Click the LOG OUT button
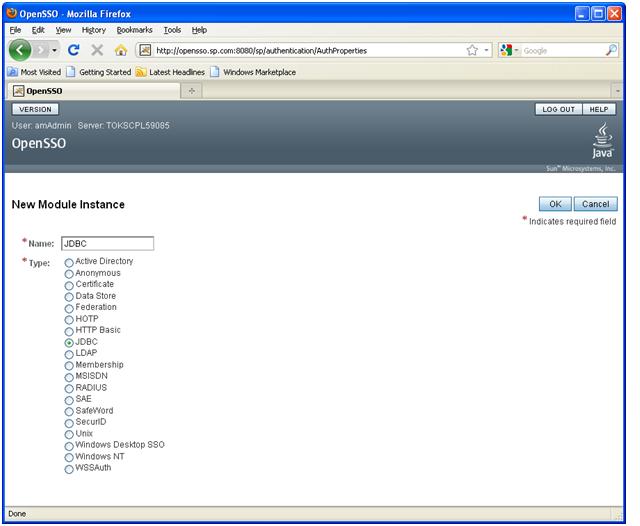Viewport: 640px width, 526px height. (558, 109)
